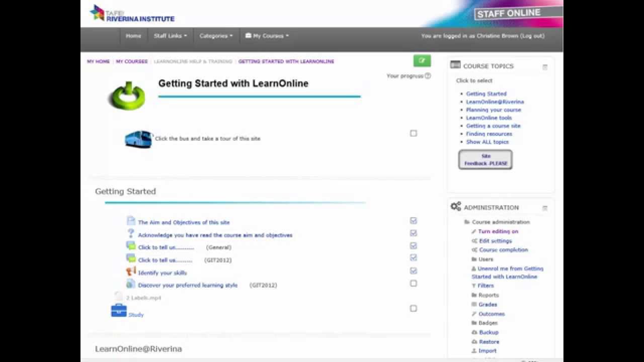
Task: Open Restore in administration
Action: tap(489, 341)
